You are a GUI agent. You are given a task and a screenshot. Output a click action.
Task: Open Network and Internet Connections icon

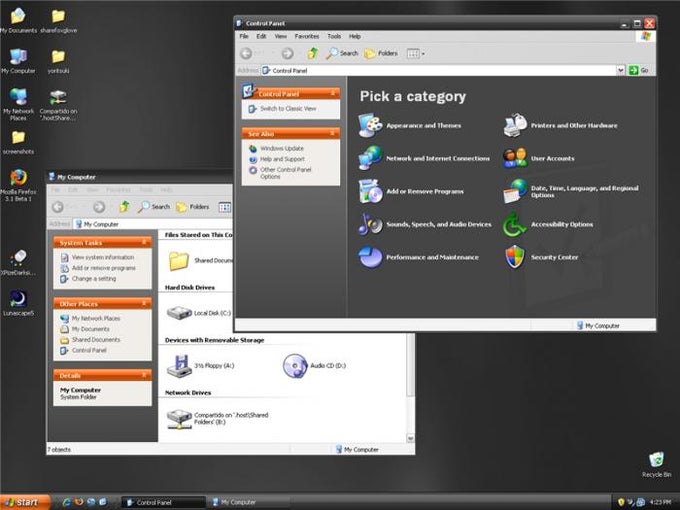tap(370, 158)
